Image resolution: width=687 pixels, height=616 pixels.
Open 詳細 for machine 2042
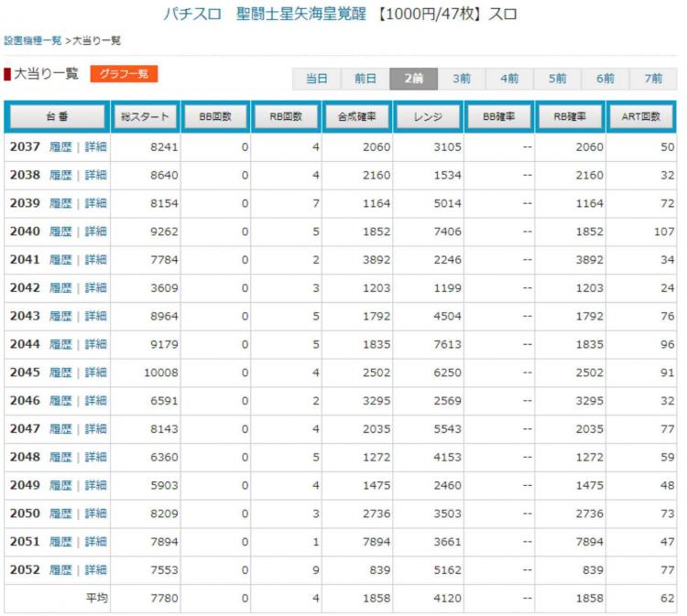point(95,288)
